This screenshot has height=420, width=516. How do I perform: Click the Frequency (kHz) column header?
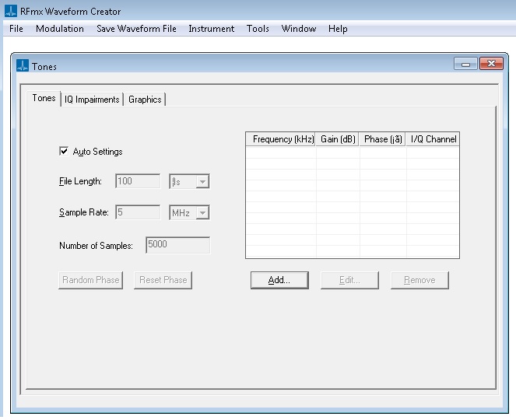281,139
